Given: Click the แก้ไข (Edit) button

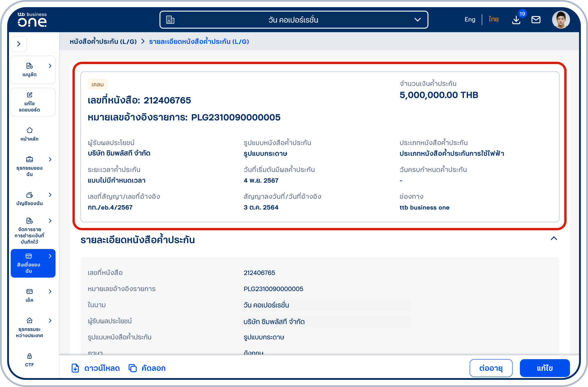Looking at the screenshot, I should [x=545, y=368].
